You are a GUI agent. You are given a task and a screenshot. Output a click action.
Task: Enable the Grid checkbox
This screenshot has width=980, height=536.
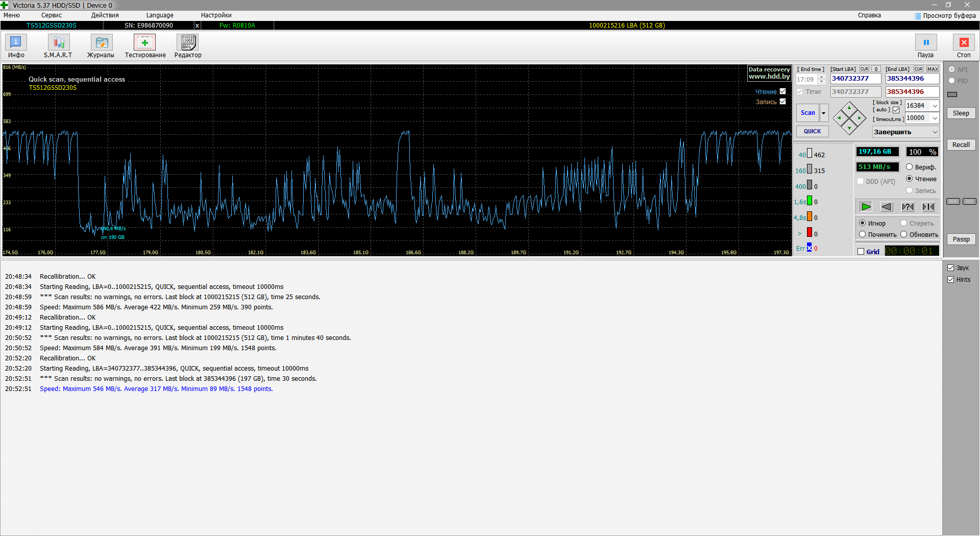click(861, 252)
